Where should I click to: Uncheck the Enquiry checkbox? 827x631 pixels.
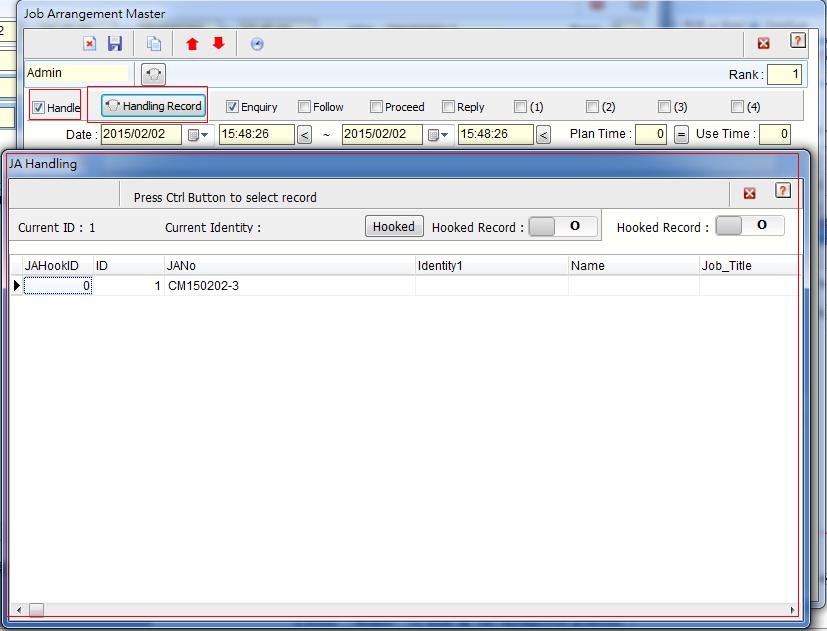(x=232, y=107)
